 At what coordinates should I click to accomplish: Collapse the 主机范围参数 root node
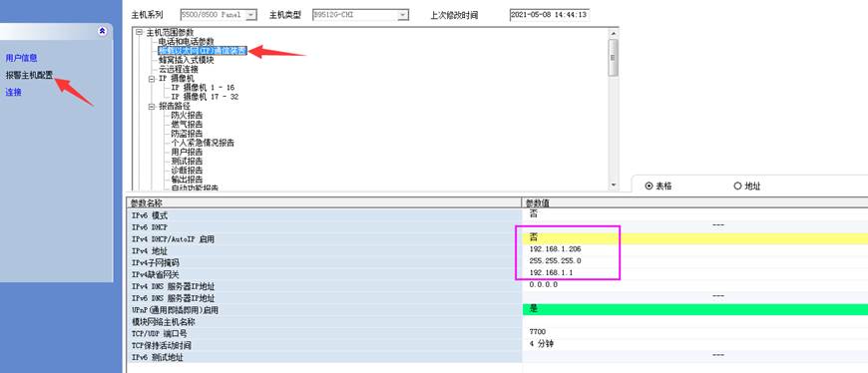click(139, 33)
